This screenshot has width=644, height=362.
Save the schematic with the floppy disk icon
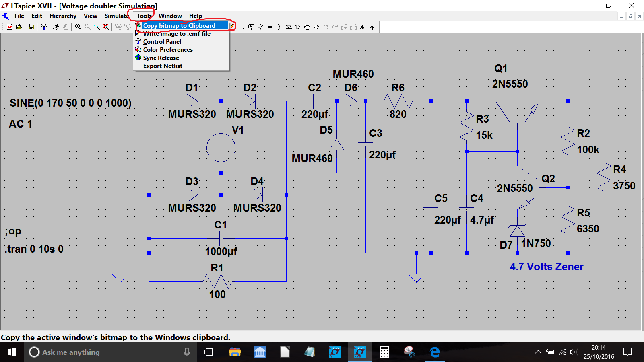point(31,27)
